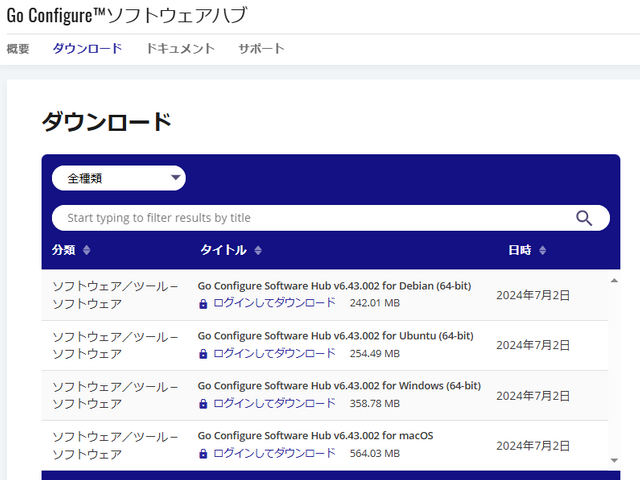The width and height of the screenshot is (640, 480).
Task: Click the 分類 cell in the Ubuntu row
Action: tap(115, 345)
